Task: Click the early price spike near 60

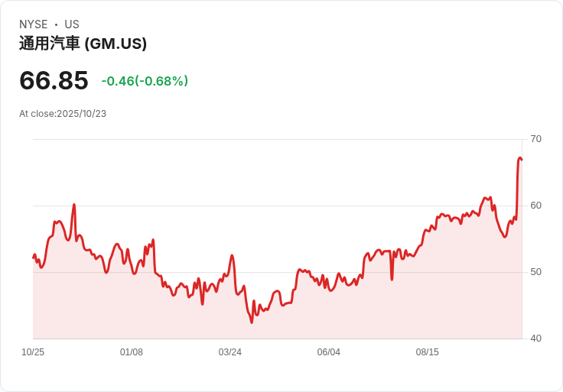Action: pos(74,205)
